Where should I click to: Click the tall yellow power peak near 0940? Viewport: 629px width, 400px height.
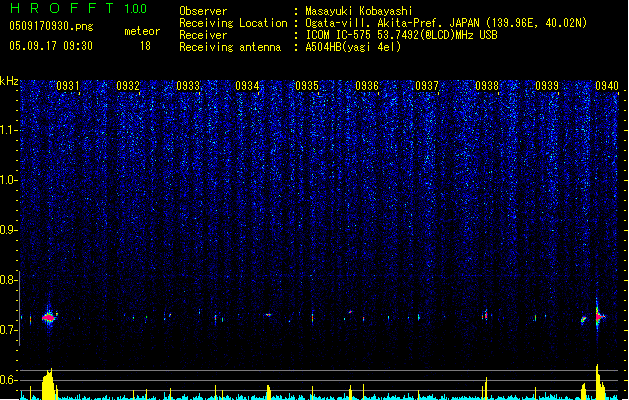(600, 382)
